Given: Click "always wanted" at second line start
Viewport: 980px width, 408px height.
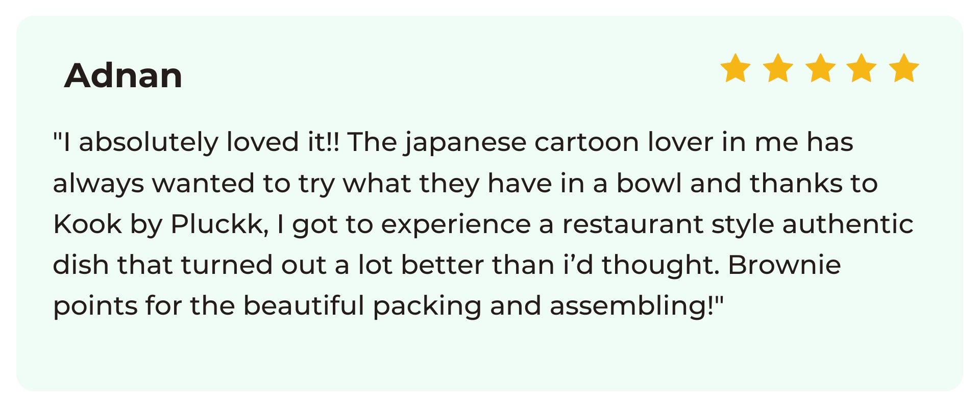Looking at the screenshot, I should (x=154, y=184).
